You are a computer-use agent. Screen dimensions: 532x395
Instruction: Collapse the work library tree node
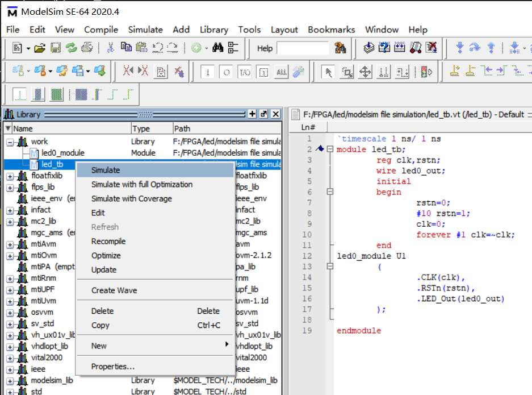[x=10, y=142]
